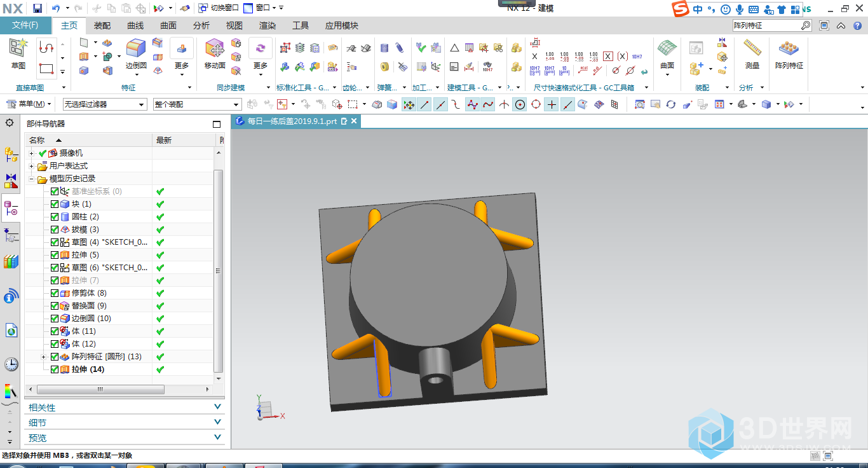The height and width of the screenshot is (468, 868).
Task: Open the History clock sidebar icon
Action: pos(11,364)
